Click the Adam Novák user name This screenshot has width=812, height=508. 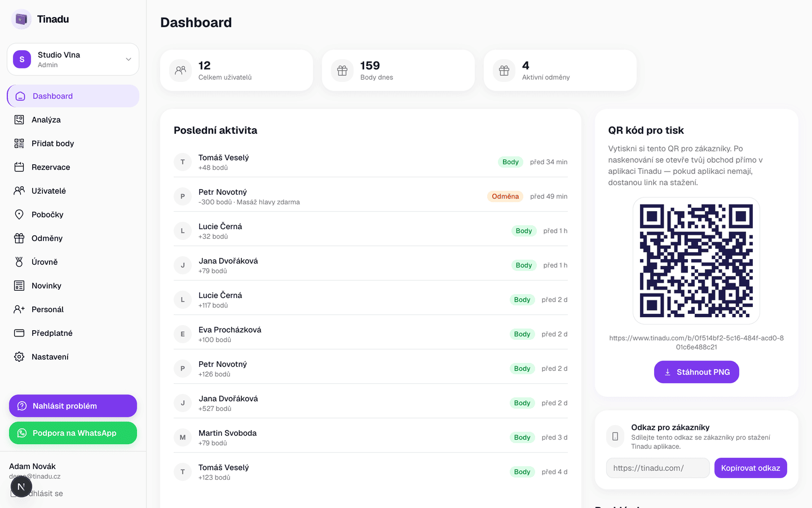tap(32, 466)
